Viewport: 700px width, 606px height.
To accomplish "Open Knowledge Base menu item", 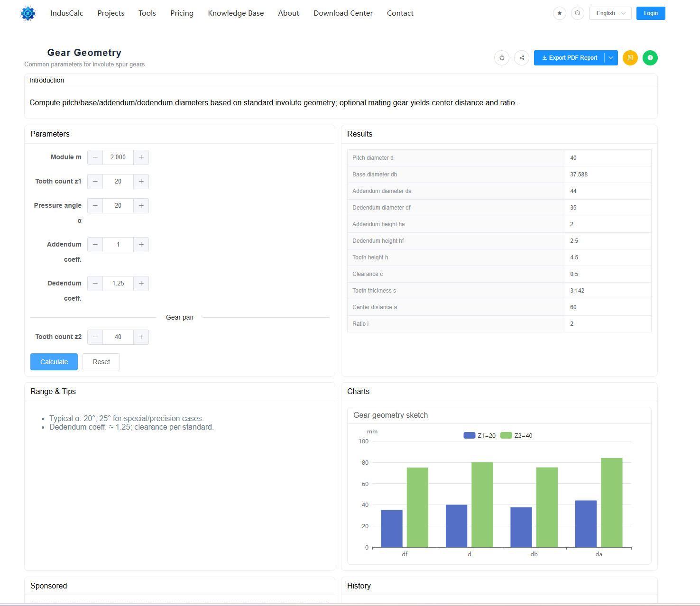I will click(236, 13).
